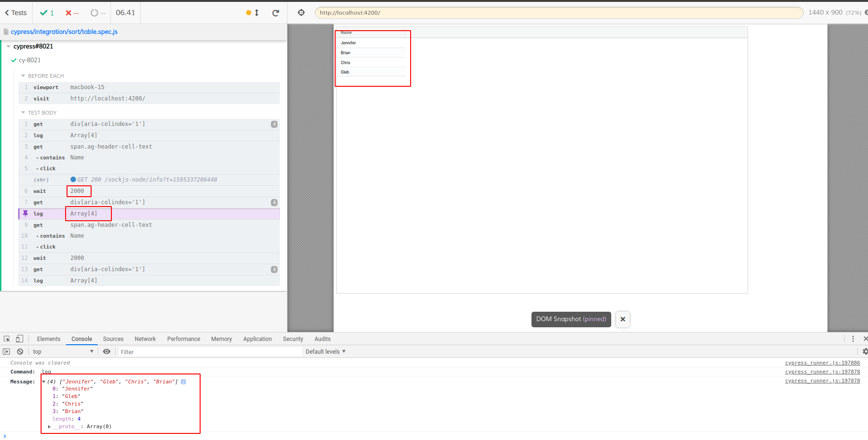Viewport: 868px width, 440px height.
Task: Open DevTools settings via the gear icon
Action: pyautogui.click(x=863, y=351)
